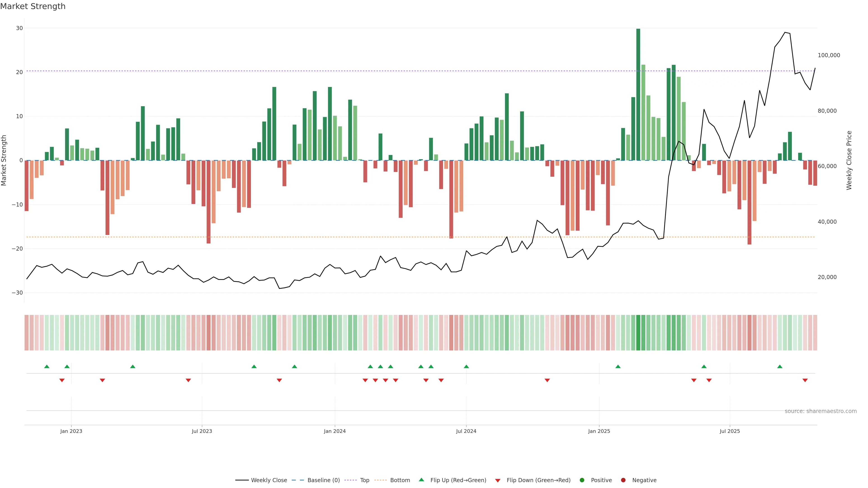Click the Jan 2024 x-axis label
Screen dimensions: 868x488
click(x=335, y=431)
